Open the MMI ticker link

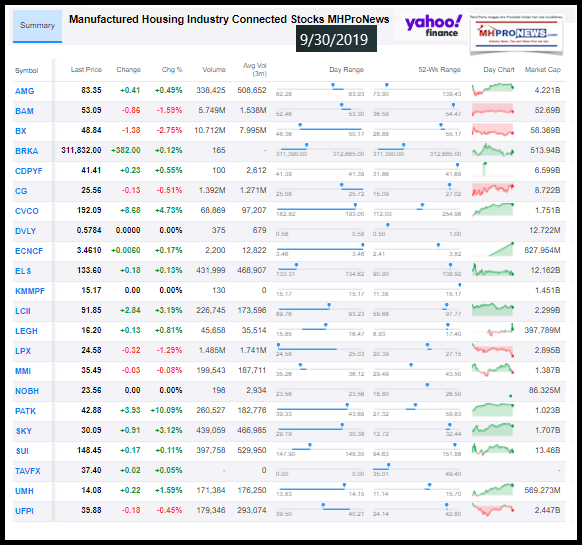[23, 371]
